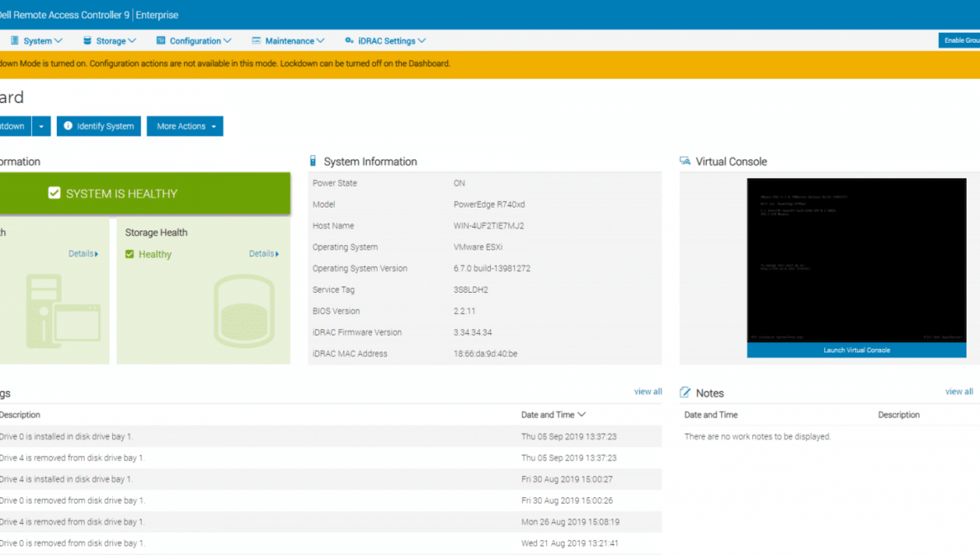Click the Storage menu disk icon
Image resolution: width=980 pixels, height=555 pixels.
pyautogui.click(x=87, y=40)
